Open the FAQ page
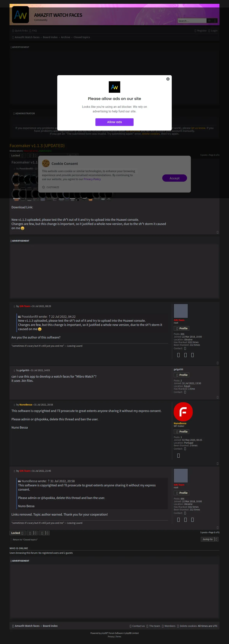The height and width of the screenshot is (644, 229). [x=33, y=31]
